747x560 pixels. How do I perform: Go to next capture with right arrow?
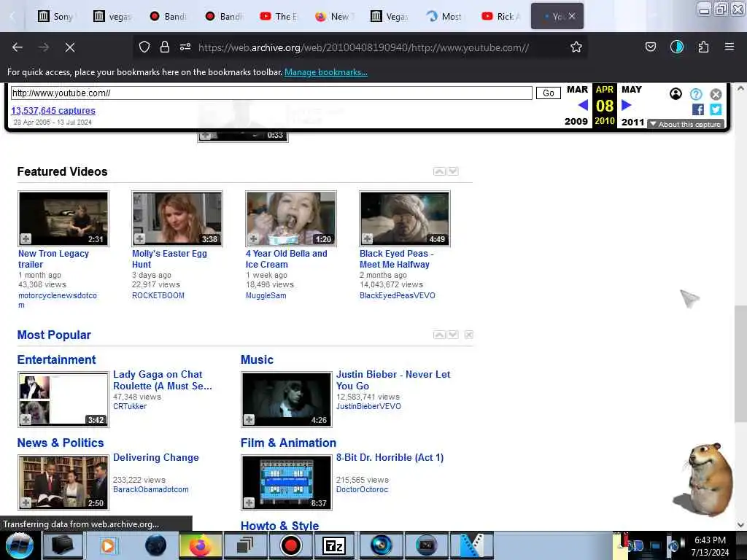[x=627, y=105]
